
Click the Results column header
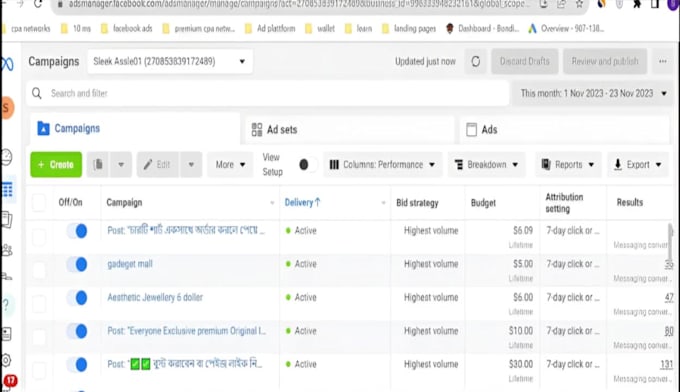[630, 203]
